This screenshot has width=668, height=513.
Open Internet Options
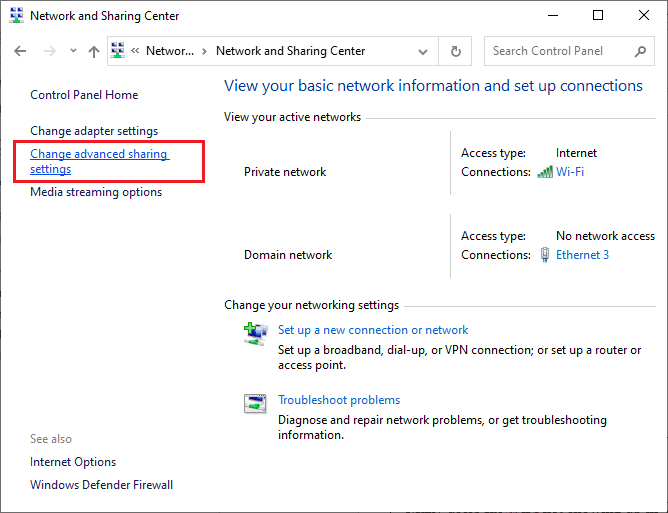[x=73, y=462]
